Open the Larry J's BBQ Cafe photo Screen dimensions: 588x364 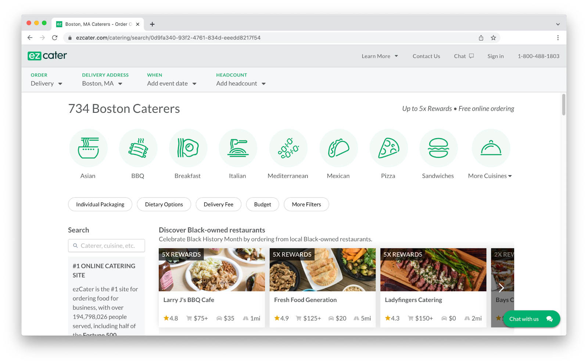(212, 270)
